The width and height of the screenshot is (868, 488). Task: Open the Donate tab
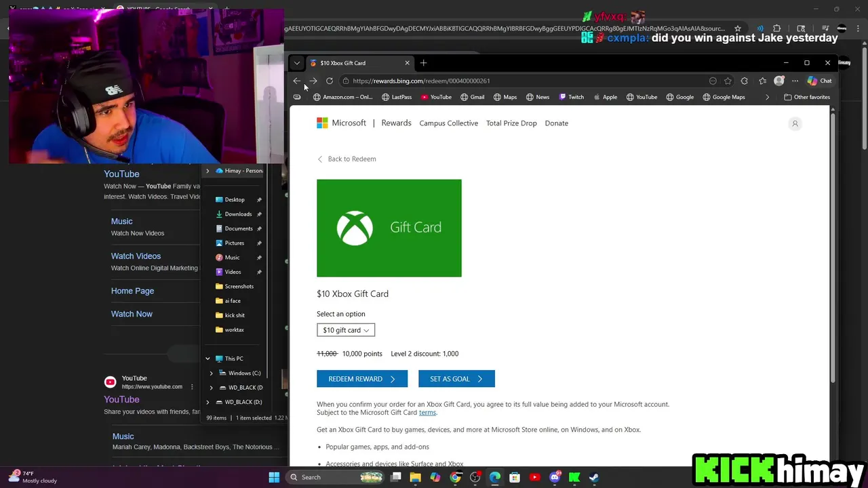pyautogui.click(x=556, y=123)
